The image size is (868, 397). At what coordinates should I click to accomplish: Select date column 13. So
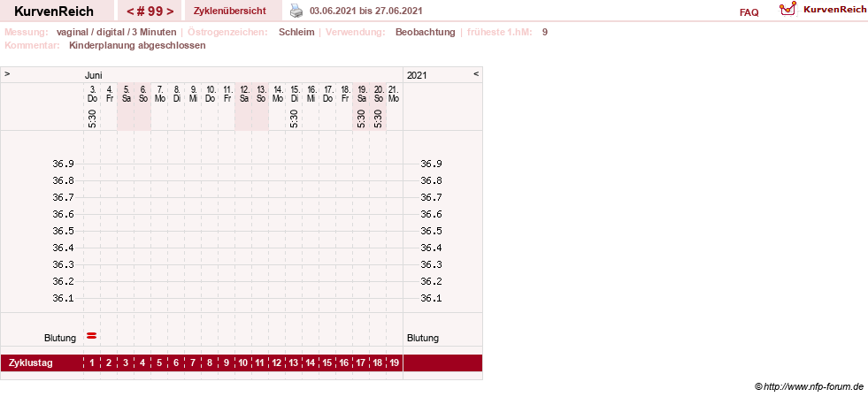(x=260, y=94)
